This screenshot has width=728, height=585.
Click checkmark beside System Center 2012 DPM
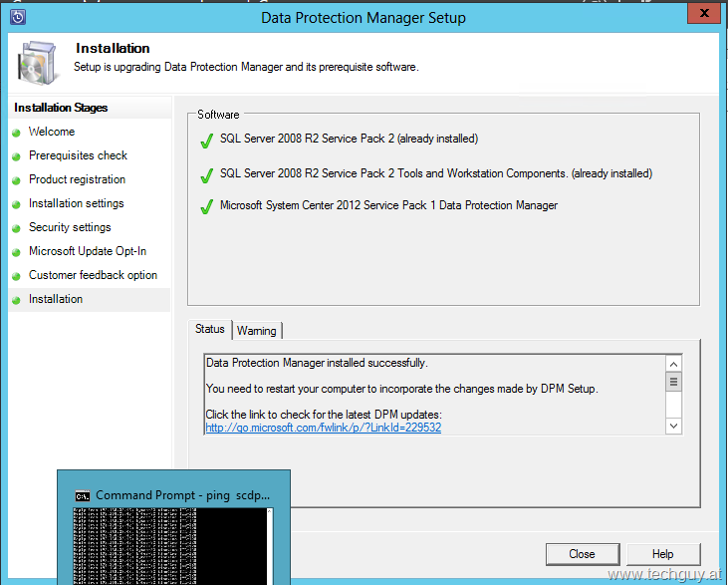click(206, 206)
